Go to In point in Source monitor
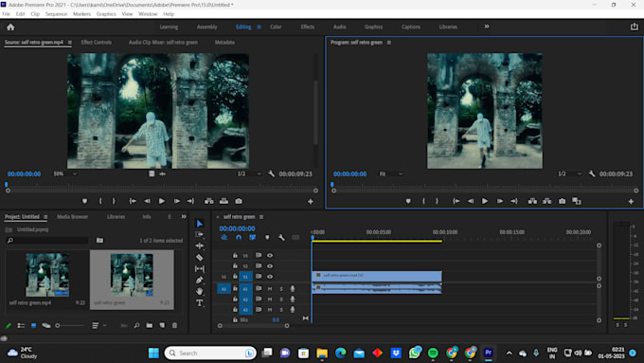Viewport: 644px width, 363px height. (133, 201)
